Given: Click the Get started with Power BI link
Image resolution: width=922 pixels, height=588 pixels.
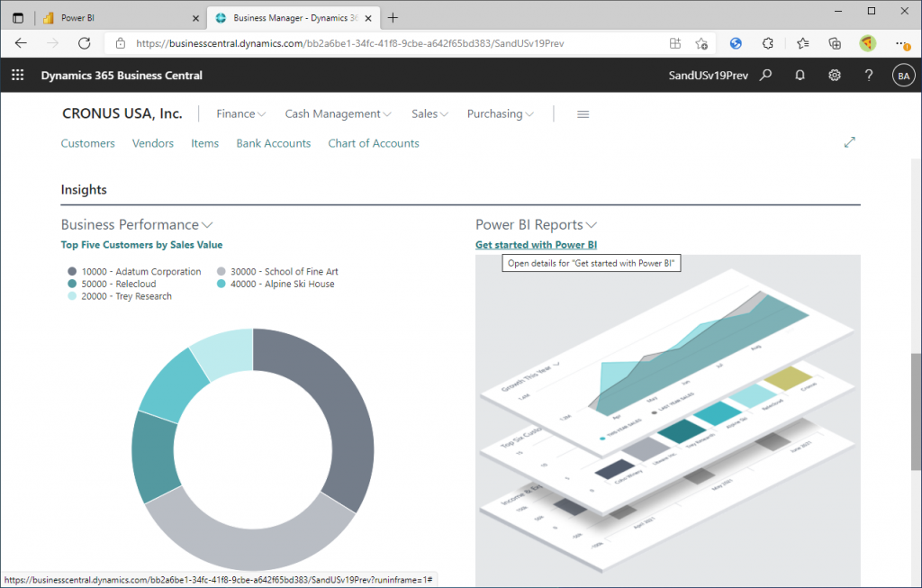Looking at the screenshot, I should pyautogui.click(x=537, y=245).
